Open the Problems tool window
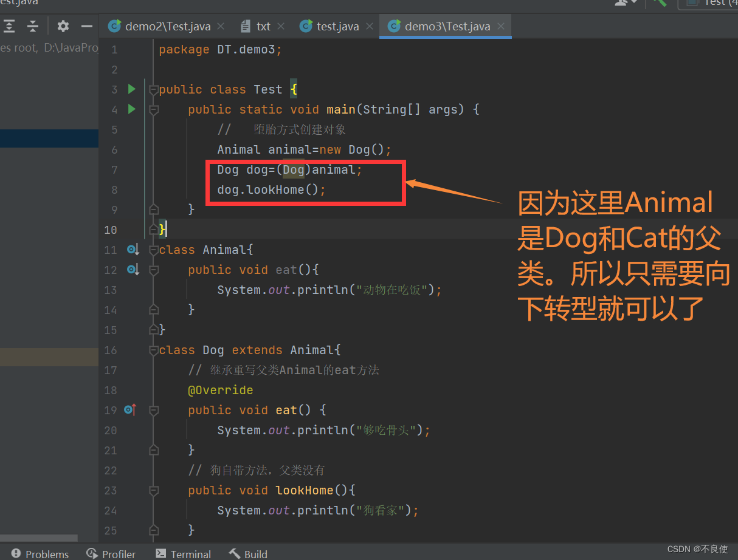 [x=40, y=553]
